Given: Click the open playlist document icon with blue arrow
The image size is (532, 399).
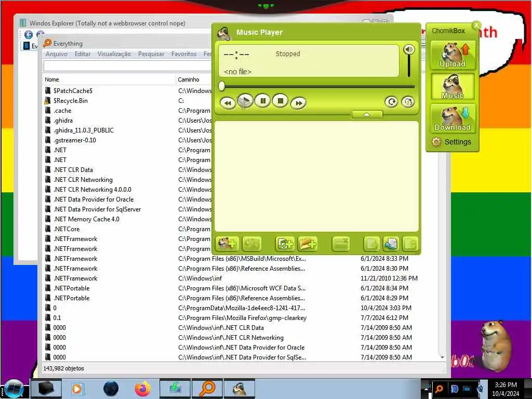Looking at the screenshot, I should coord(391,243).
